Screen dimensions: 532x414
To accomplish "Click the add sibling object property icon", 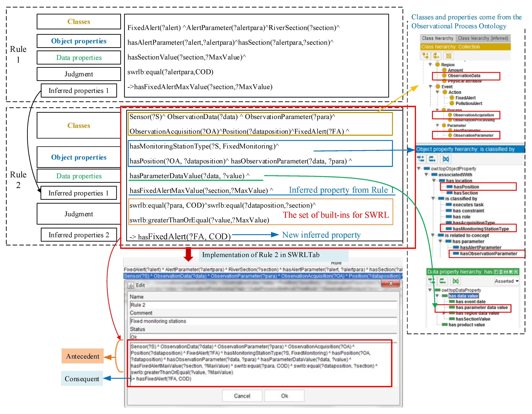I will pyautogui.click(x=432, y=159).
